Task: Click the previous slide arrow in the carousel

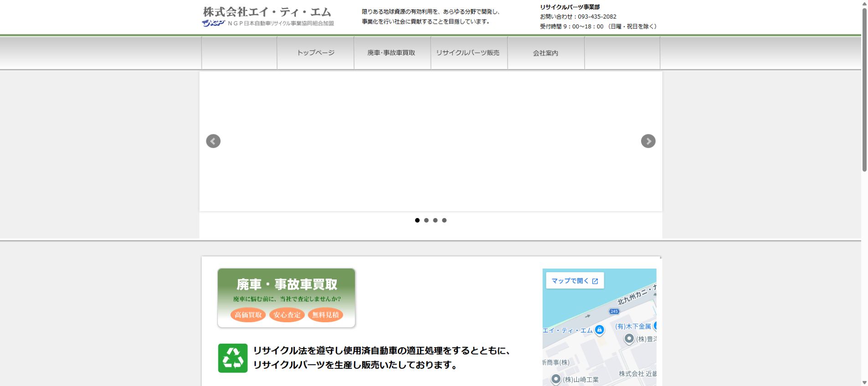Action: pos(213,141)
